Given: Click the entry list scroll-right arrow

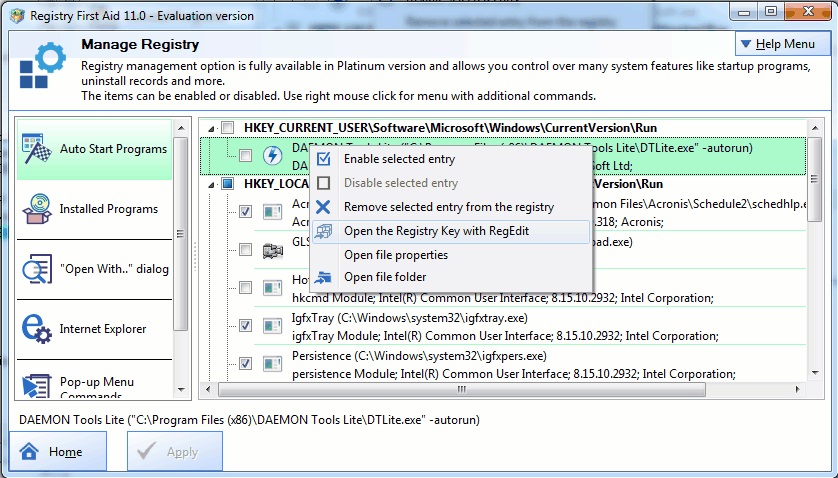Looking at the screenshot, I should [x=797, y=389].
